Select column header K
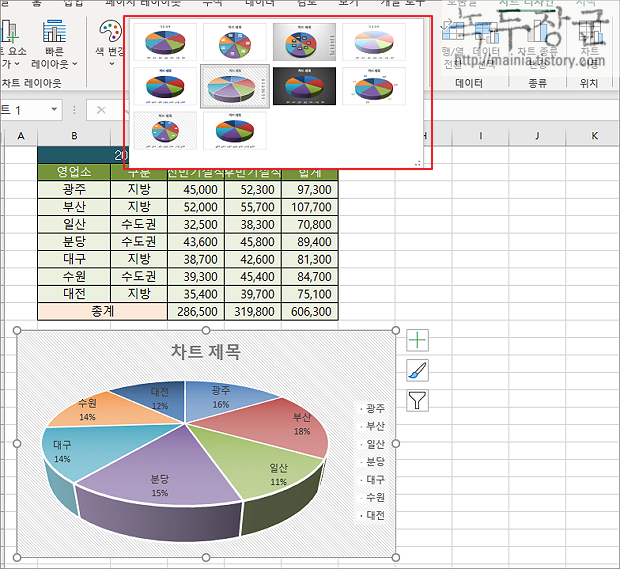The width and height of the screenshot is (620, 569). coord(594,136)
